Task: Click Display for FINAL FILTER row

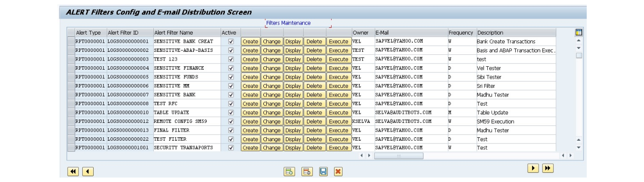Action: click(x=293, y=130)
